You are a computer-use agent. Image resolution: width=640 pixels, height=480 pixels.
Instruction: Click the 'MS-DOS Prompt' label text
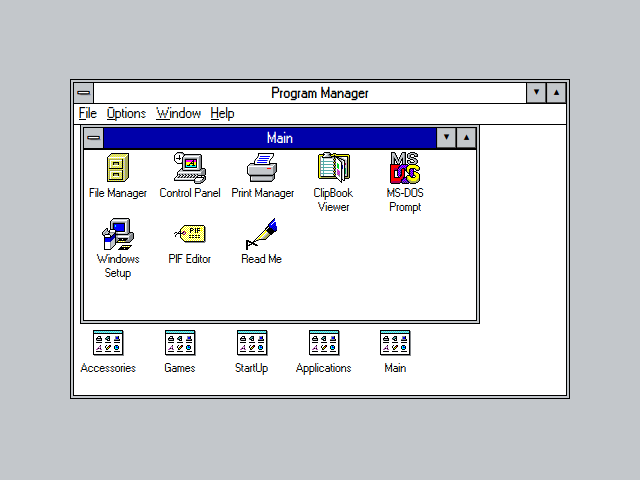point(405,200)
